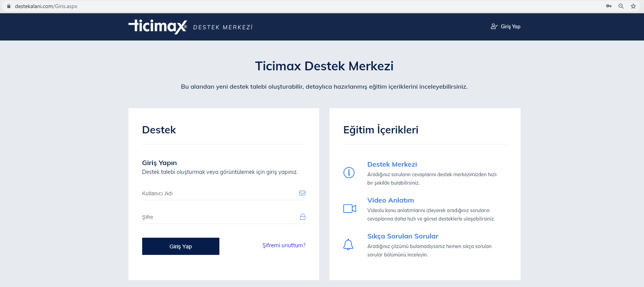Viewport: 644px width, 287px height.
Task: Click the Giriş Yapın subheading
Action: (159, 163)
